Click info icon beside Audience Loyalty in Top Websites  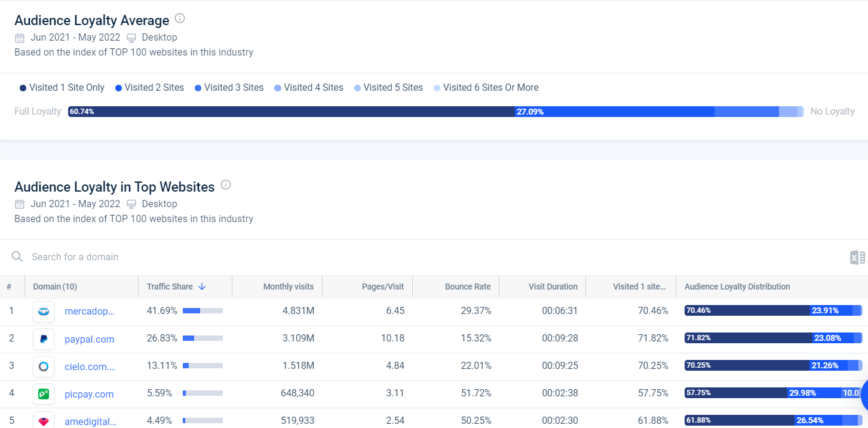click(226, 185)
